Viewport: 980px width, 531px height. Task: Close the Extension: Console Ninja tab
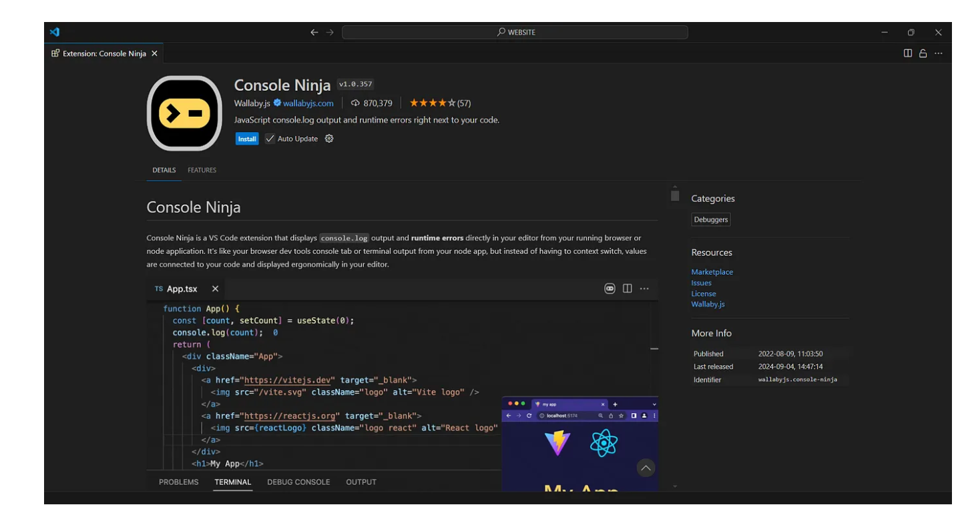(x=154, y=53)
